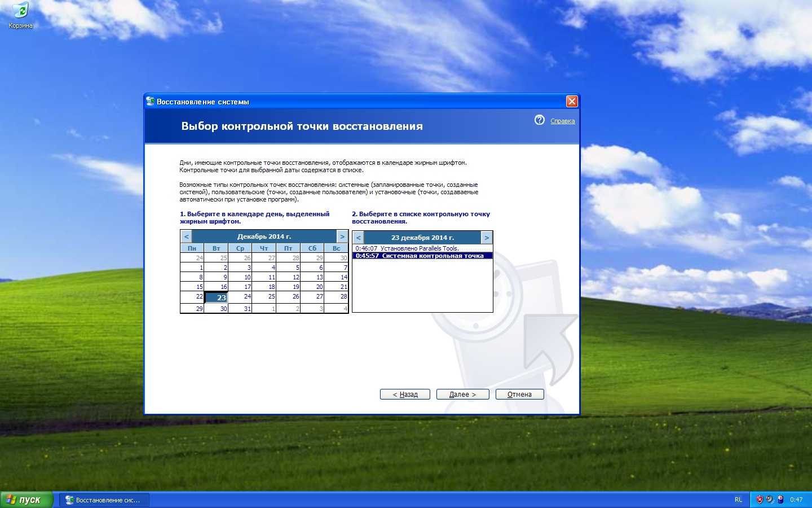Select day 14 in the calendar
The image size is (812, 508).
click(x=337, y=277)
